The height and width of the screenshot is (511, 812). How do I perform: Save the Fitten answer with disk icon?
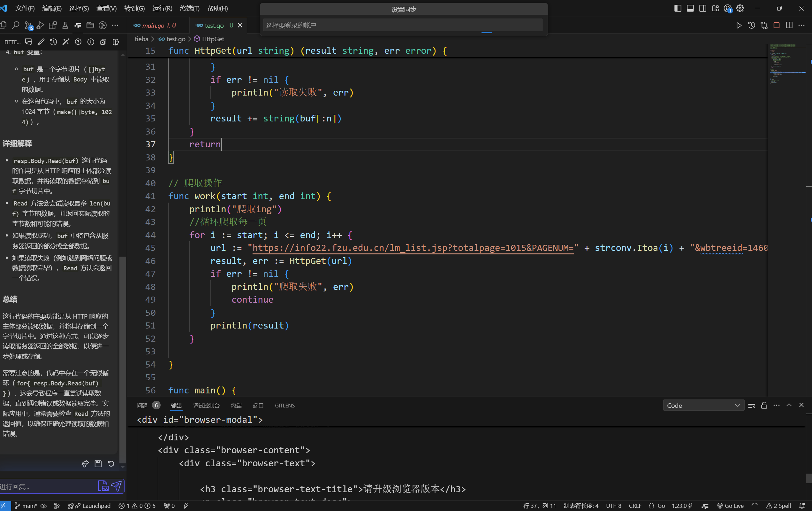(98, 464)
